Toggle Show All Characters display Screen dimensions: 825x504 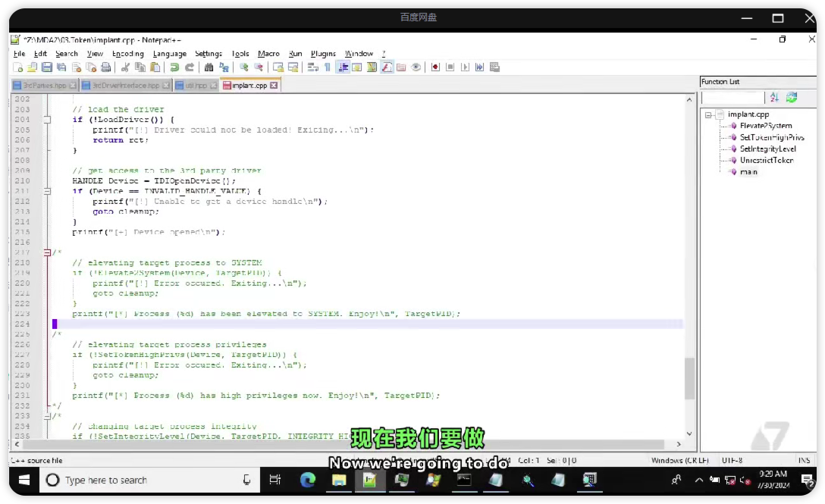[328, 67]
